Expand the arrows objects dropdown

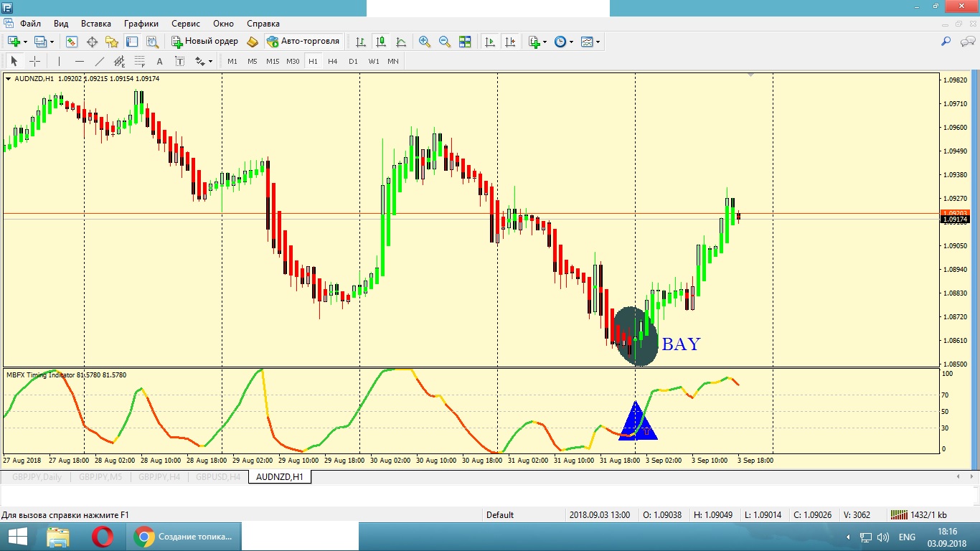210,62
